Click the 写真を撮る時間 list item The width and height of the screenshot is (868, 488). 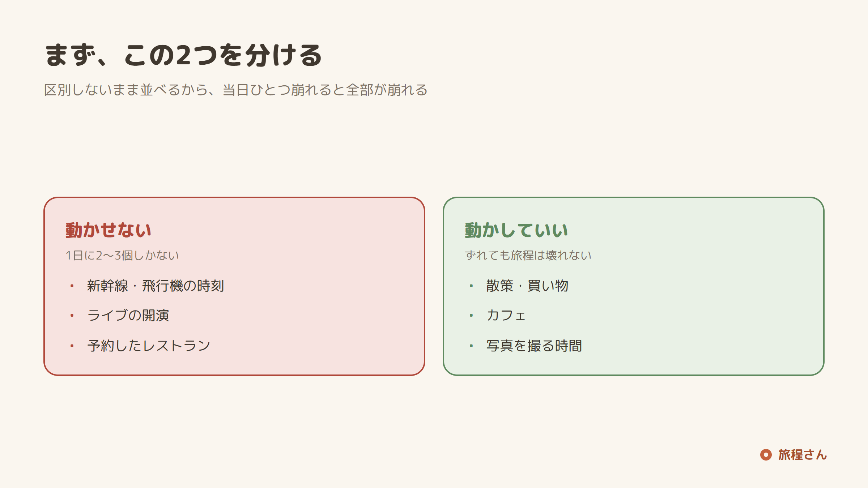click(x=534, y=346)
